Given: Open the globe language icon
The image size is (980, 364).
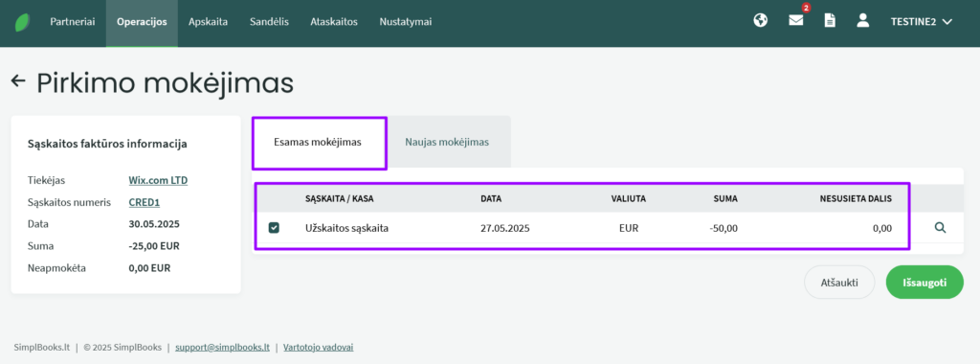Looking at the screenshot, I should point(760,21).
